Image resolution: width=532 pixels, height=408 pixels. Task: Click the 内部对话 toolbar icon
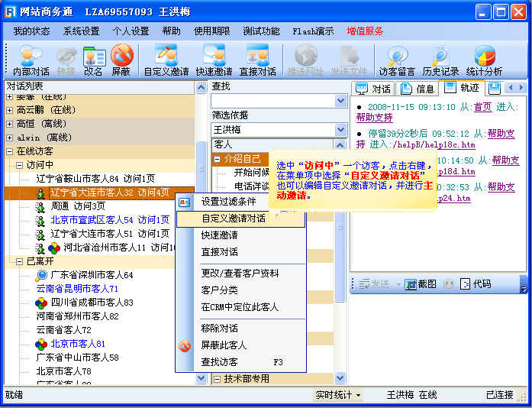tap(31, 60)
